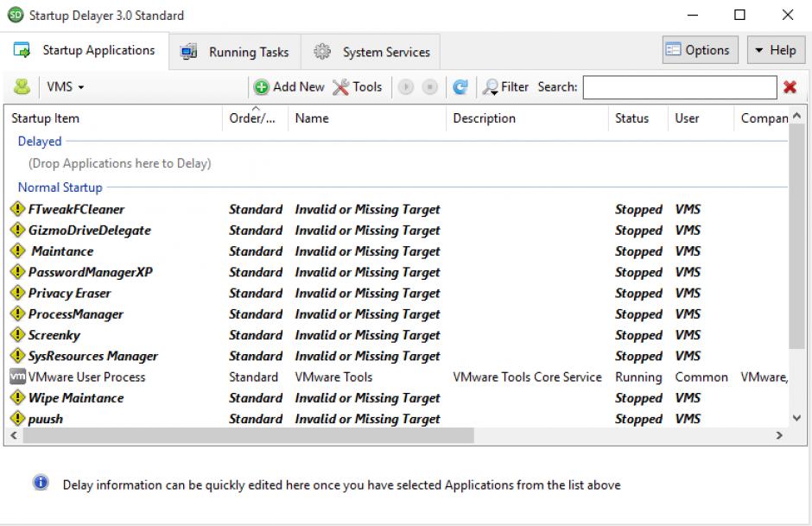Select the GizmoDriveDelegate startup item name

coord(90,231)
